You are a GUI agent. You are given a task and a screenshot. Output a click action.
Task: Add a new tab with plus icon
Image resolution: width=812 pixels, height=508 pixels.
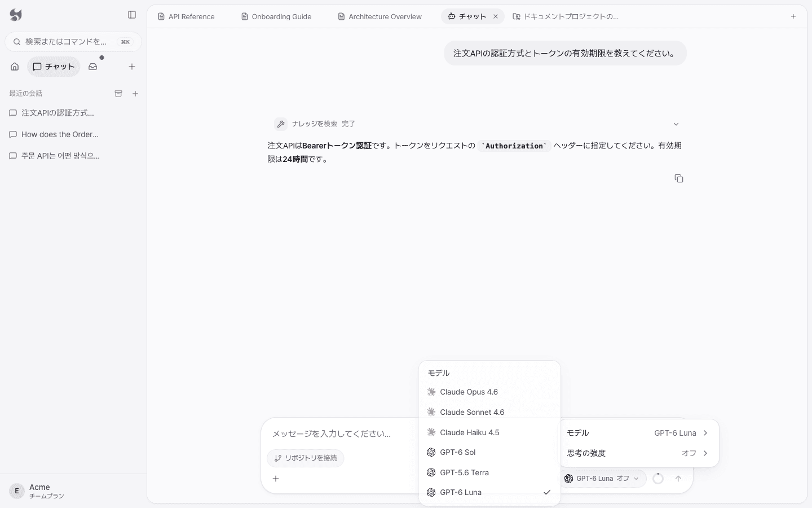(793, 16)
